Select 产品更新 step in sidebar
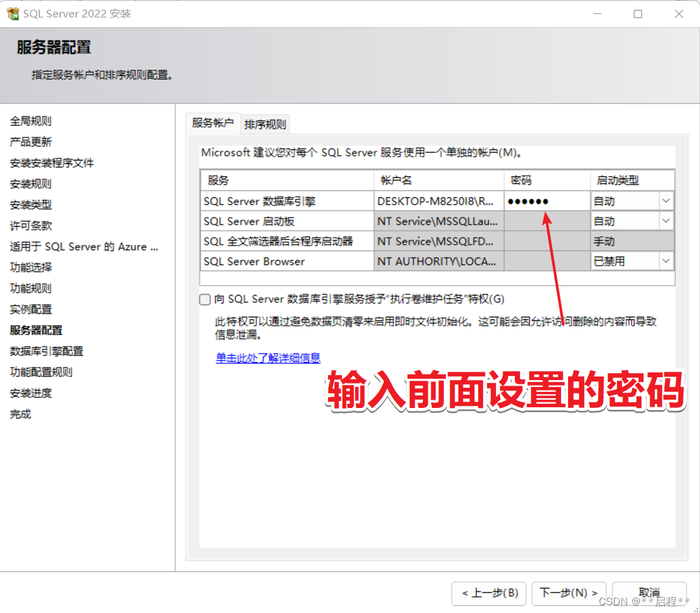 click(x=31, y=142)
